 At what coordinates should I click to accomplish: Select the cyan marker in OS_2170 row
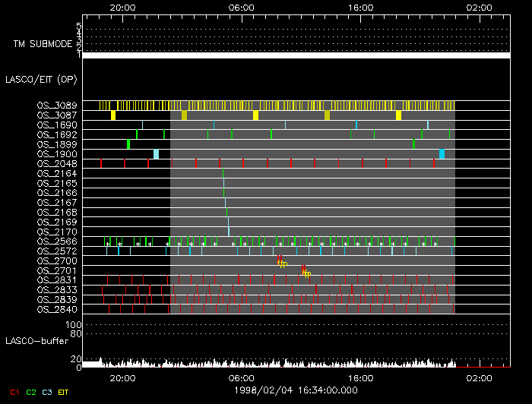point(228,232)
